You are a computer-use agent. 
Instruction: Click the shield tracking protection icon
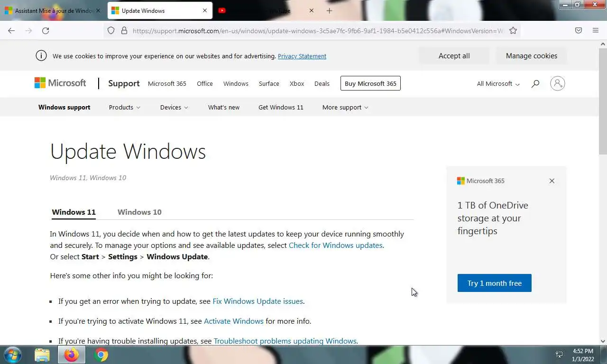pos(110,30)
